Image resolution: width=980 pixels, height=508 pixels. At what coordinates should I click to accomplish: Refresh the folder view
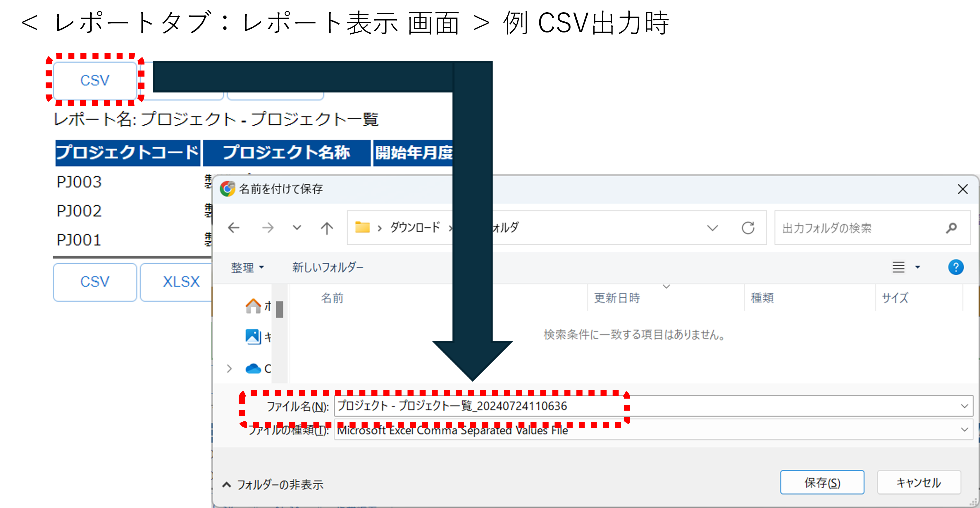748,228
